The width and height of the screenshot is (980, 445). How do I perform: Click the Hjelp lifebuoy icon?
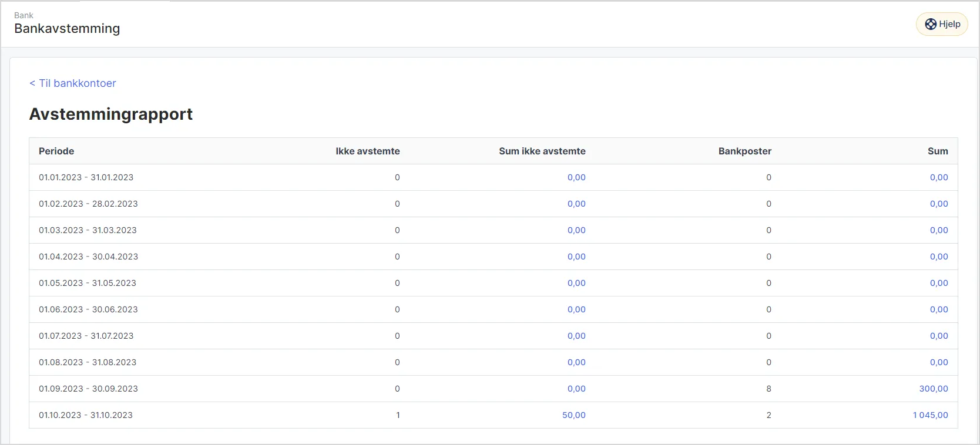(x=931, y=24)
